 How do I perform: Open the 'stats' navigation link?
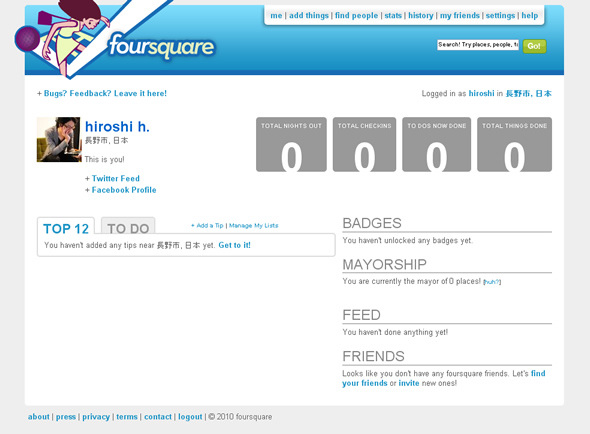[393, 15]
